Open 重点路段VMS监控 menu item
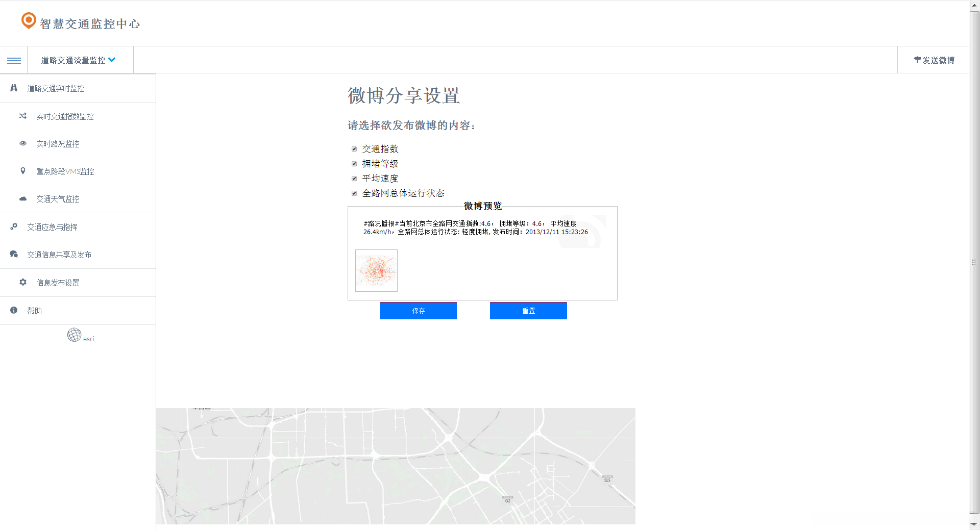The height and width of the screenshot is (530, 980). point(78,171)
